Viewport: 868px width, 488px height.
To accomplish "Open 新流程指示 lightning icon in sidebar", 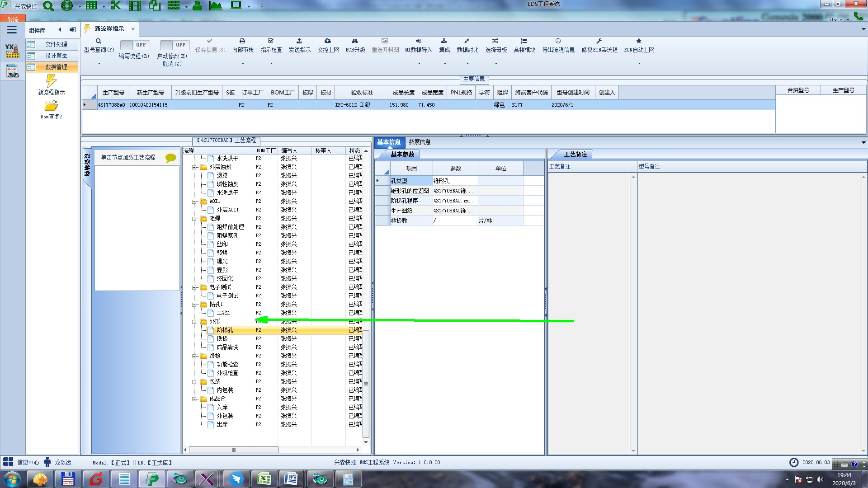I will 51,81.
